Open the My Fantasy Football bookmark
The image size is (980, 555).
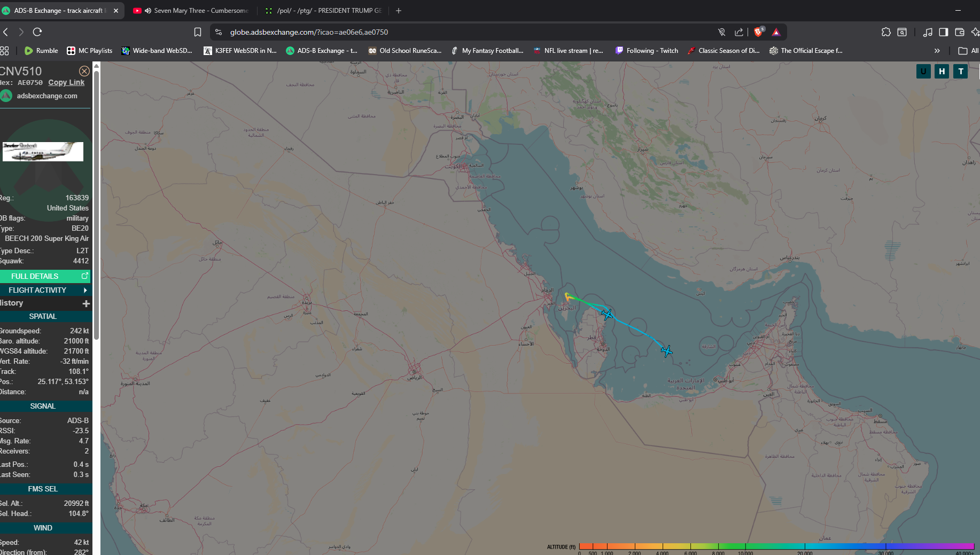click(487, 51)
